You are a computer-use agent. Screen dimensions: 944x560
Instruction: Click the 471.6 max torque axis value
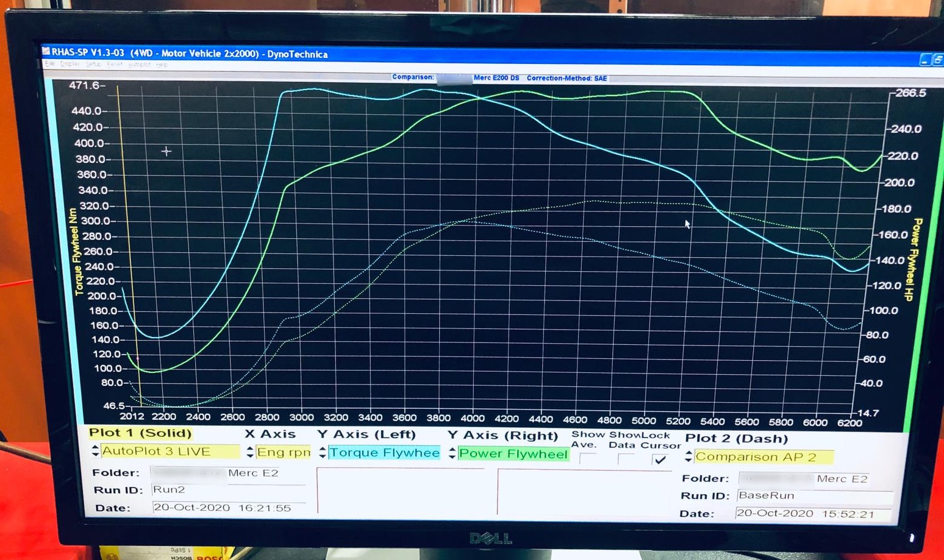click(84, 85)
